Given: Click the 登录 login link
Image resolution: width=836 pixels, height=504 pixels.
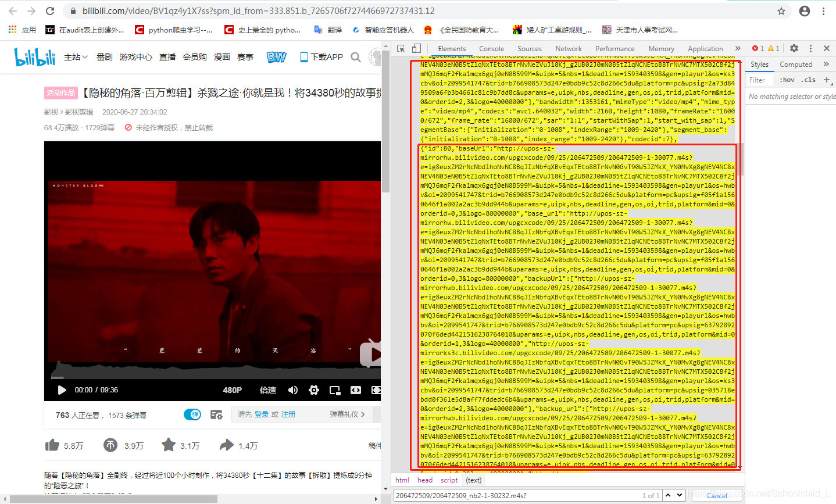Looking at the screenshot, I should point(262,414).
